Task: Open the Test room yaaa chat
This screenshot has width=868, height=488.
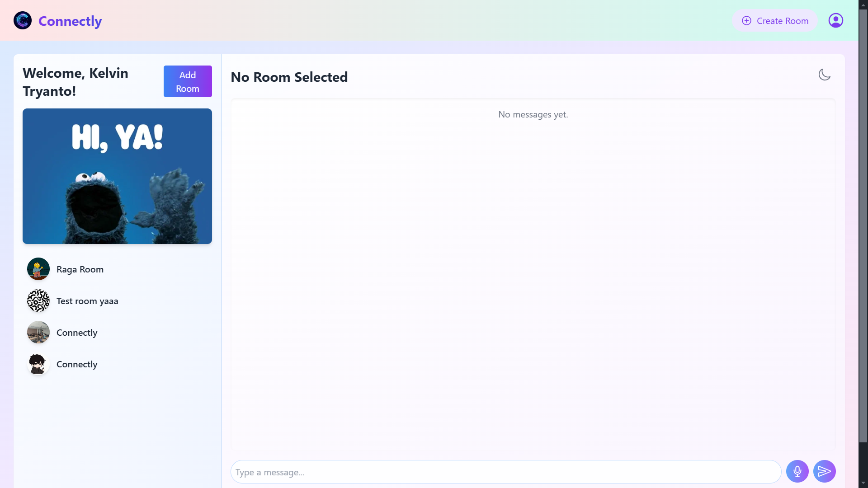Action: [87, 301]
